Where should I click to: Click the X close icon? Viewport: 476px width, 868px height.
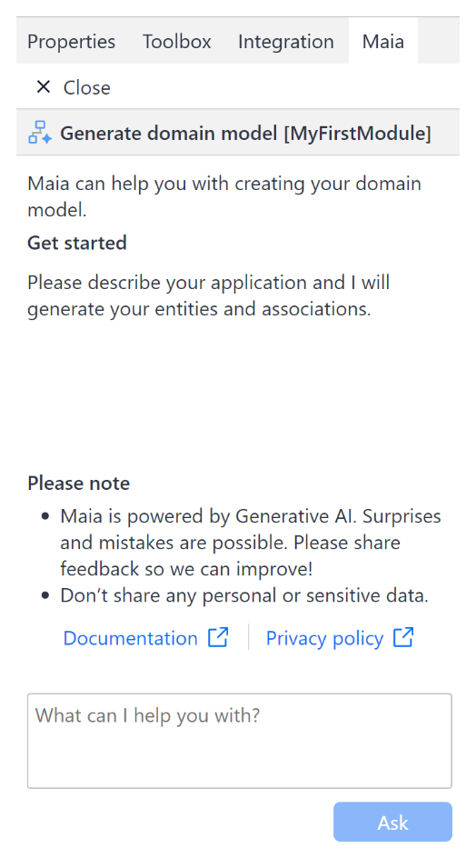click(44, 87)
